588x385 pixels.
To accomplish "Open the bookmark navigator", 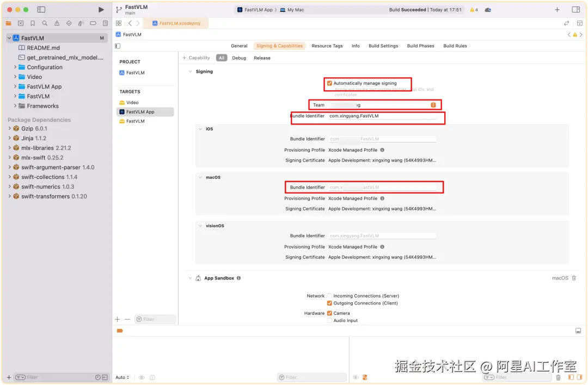I will pyautogui.click(x=33, y=23).
